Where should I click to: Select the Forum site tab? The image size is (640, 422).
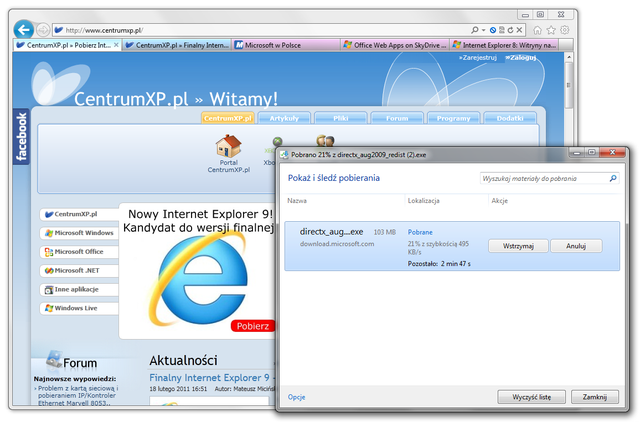397,118
